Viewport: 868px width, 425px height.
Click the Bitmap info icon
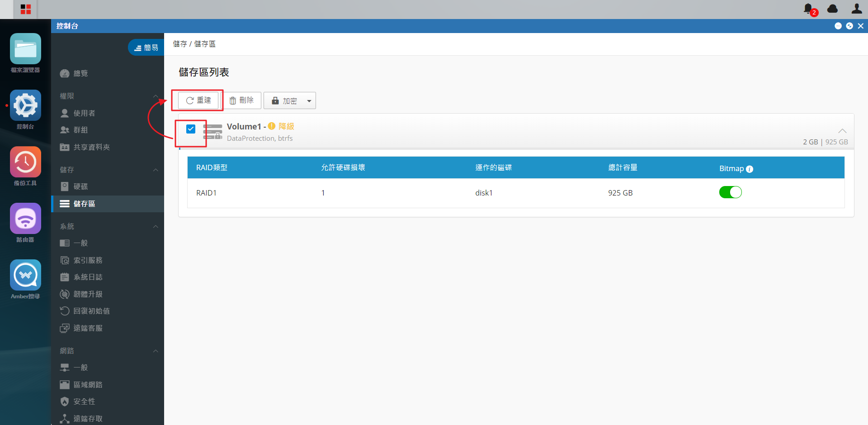750,169
